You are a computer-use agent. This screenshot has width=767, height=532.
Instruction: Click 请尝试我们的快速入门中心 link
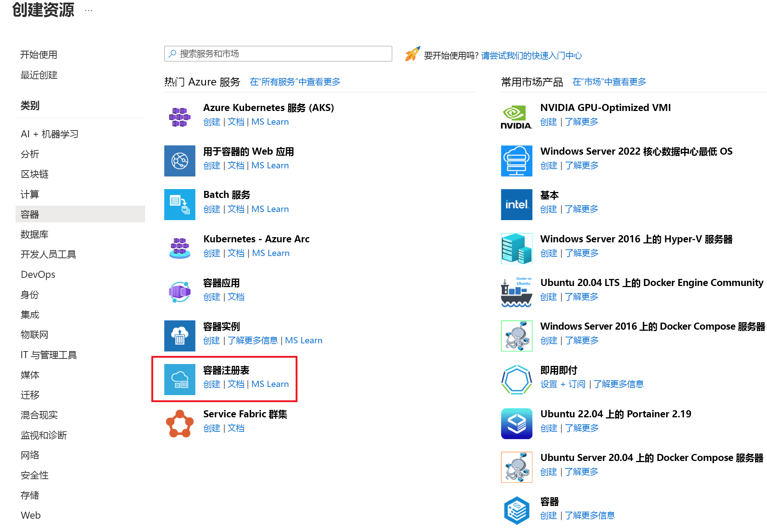coord(531,55)
